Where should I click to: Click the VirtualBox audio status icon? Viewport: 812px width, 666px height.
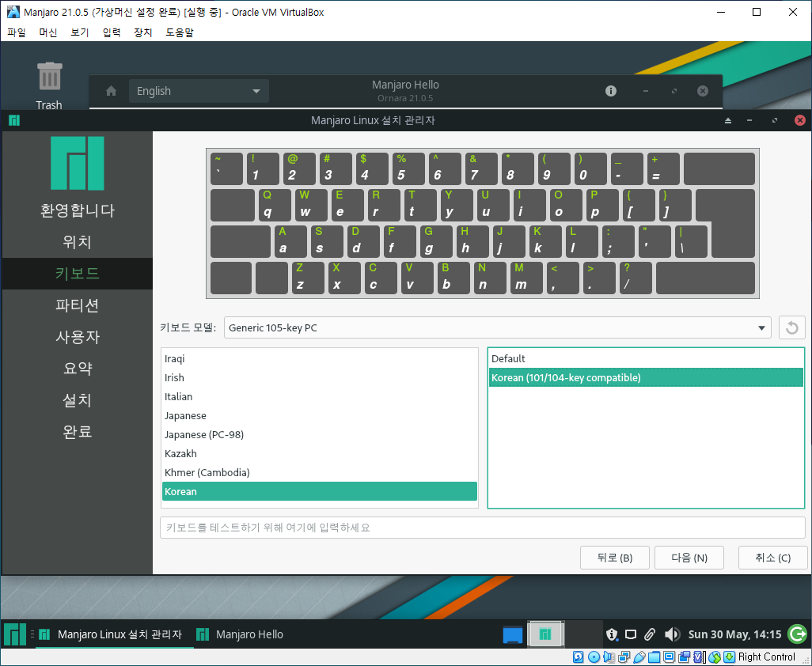(x=609, y=657)
